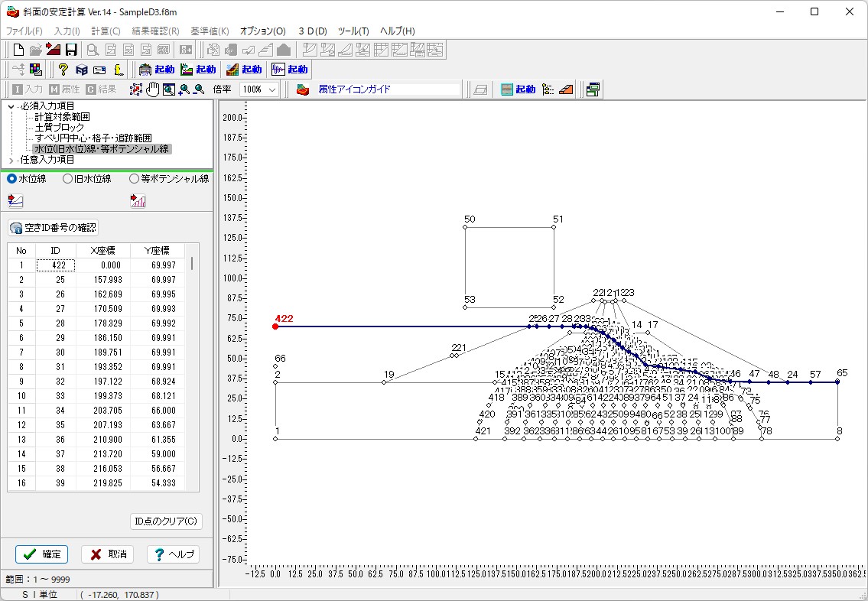Click the water line drawing icon
868x601 pixels.
(15, 200)
